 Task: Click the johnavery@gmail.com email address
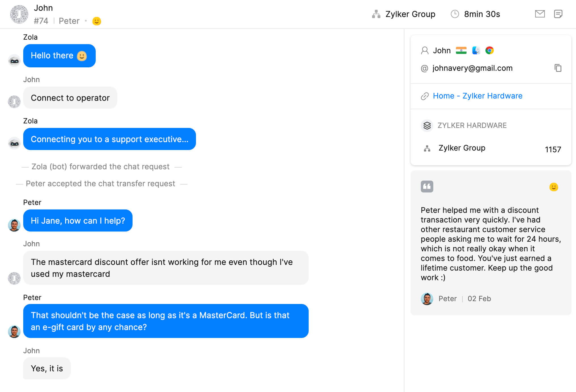tap(472, 68)
